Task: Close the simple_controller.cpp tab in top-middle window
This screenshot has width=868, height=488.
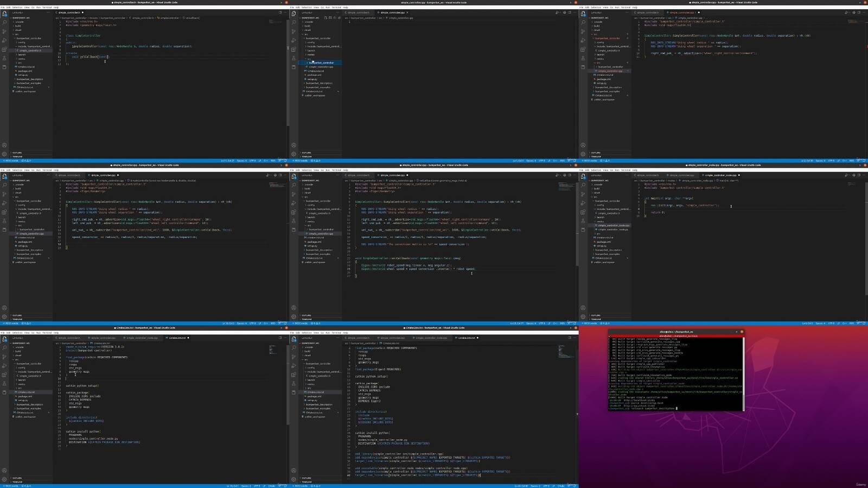Action: click(407, 12)
